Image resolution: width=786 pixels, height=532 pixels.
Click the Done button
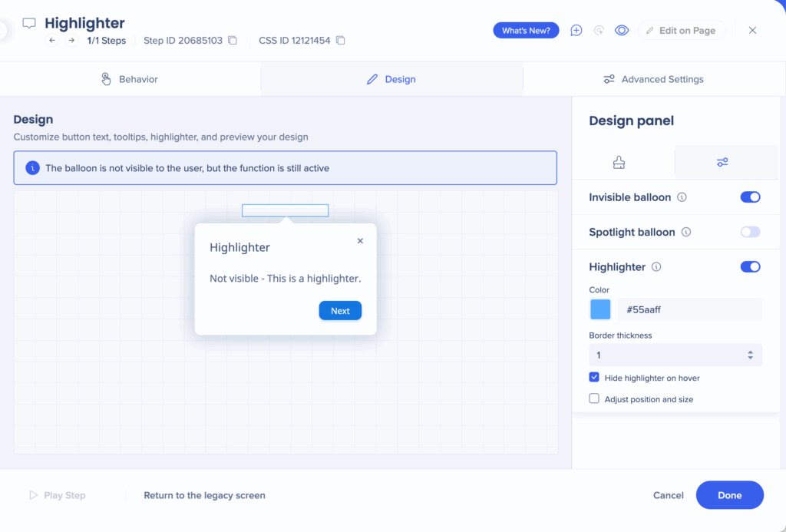pos(729,495)
